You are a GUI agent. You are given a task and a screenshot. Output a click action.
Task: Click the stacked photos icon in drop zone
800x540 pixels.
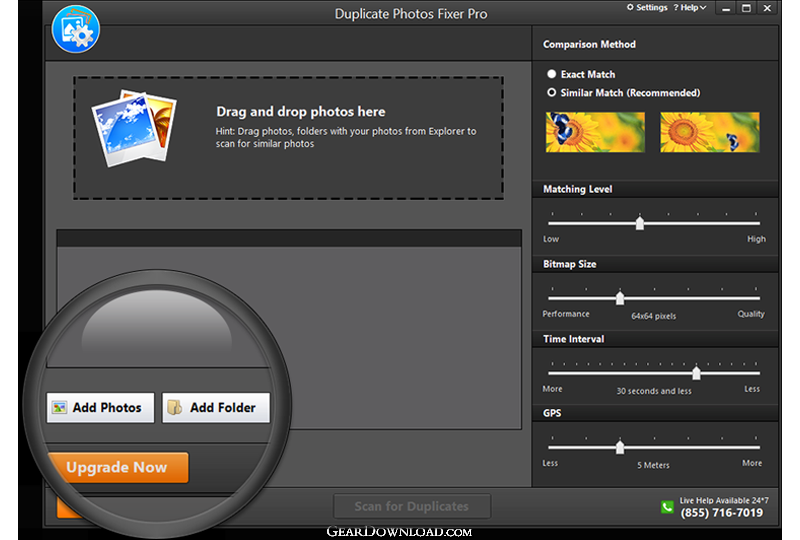point(134,128)
